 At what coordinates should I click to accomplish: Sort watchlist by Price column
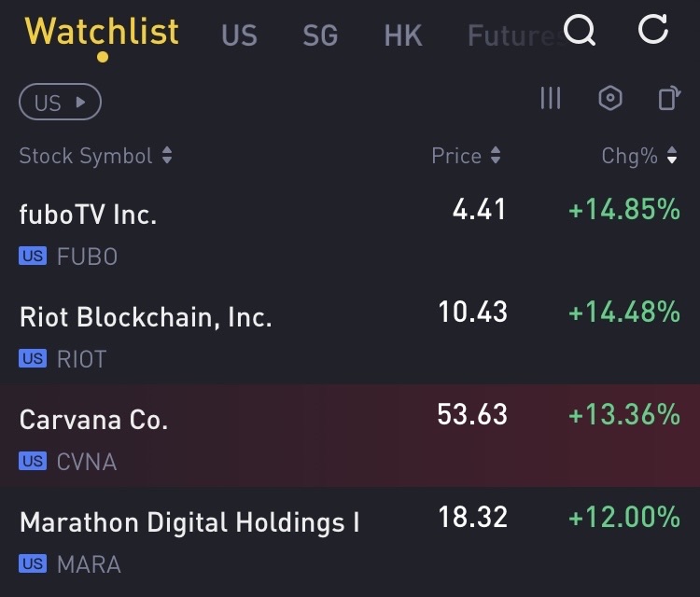(x=466, y=156)
